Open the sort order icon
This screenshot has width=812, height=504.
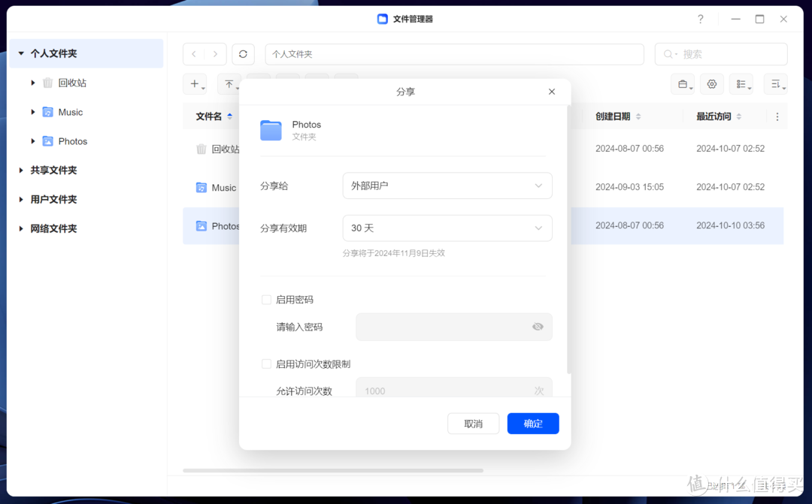coord(775,84)
